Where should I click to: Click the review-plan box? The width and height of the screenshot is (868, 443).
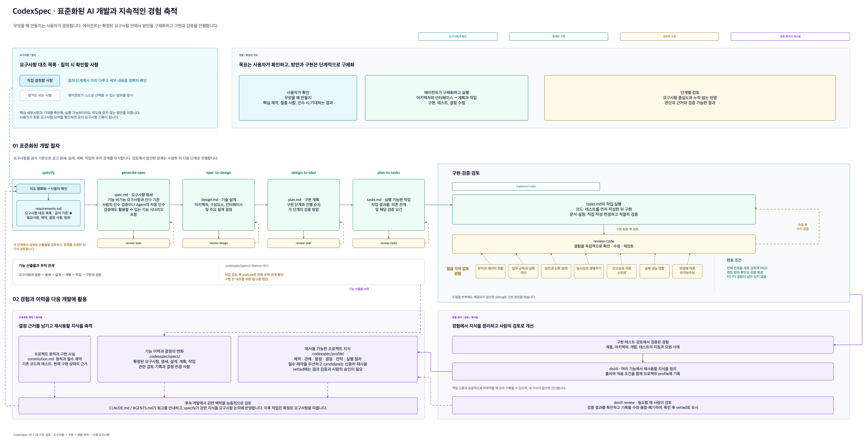304,243
